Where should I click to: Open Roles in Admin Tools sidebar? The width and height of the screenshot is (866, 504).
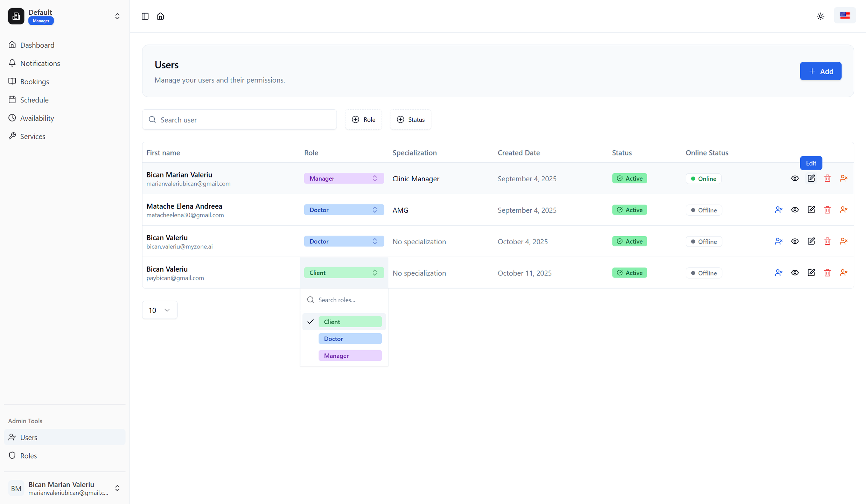[28, 456]
